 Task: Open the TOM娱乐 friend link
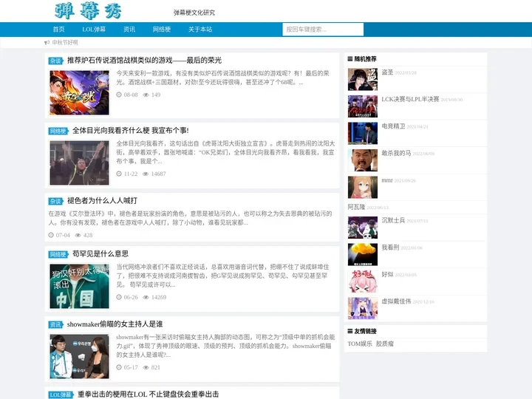360,344
